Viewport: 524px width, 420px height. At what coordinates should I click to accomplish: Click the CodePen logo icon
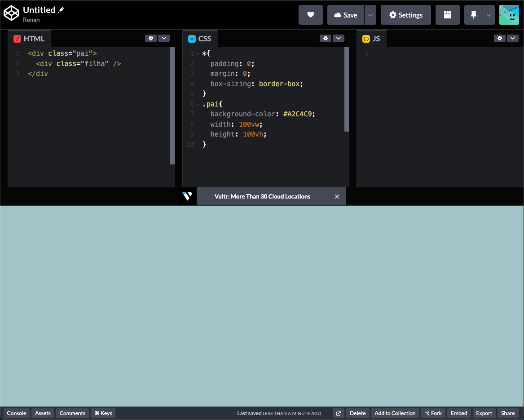(x=12, y=14)
